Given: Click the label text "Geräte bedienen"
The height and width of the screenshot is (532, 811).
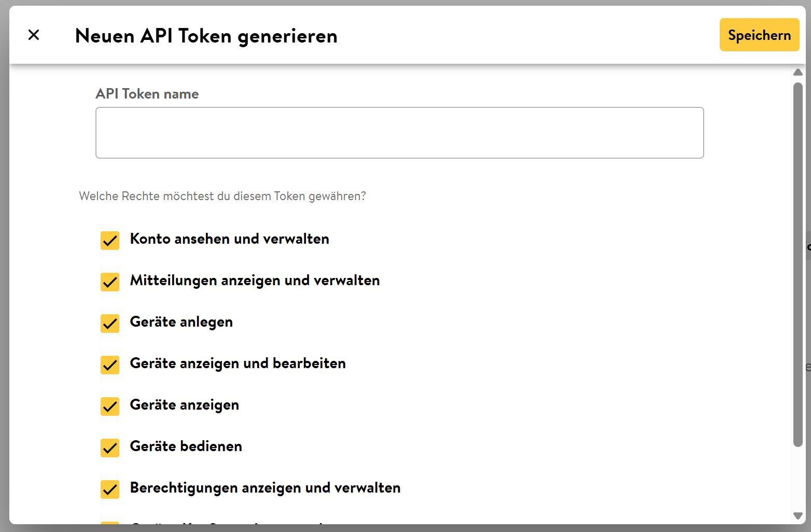Looking at the screenshot, I should [186, 446].
